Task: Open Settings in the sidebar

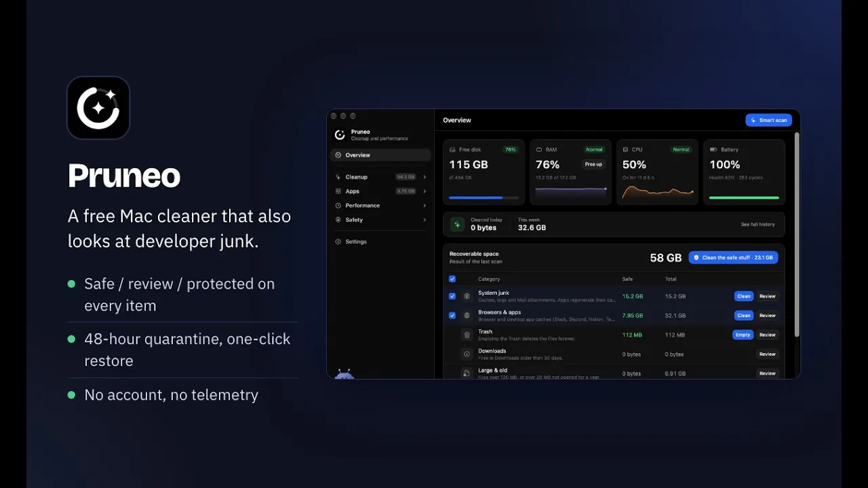Action: [x=380, y=241]
